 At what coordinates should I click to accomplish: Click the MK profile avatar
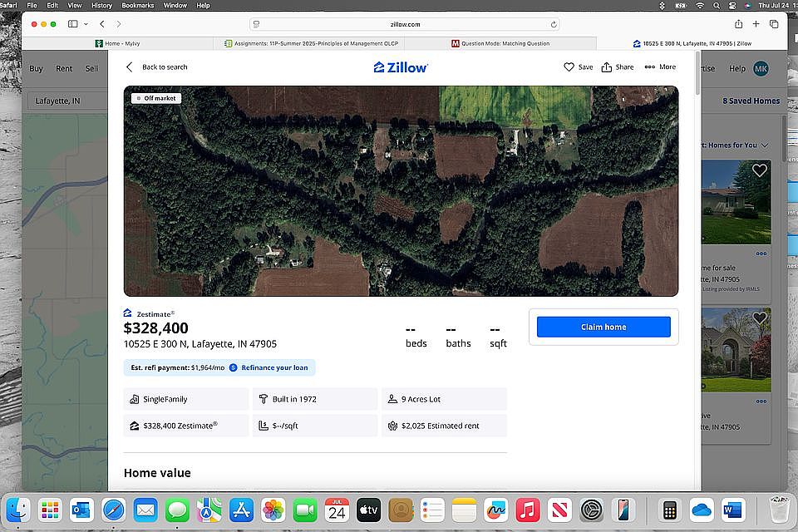click(x=761, y=68)
